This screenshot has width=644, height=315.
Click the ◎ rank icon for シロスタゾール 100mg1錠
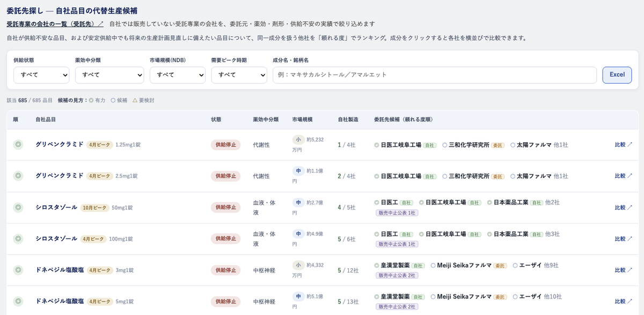click(x=18, y=238)
